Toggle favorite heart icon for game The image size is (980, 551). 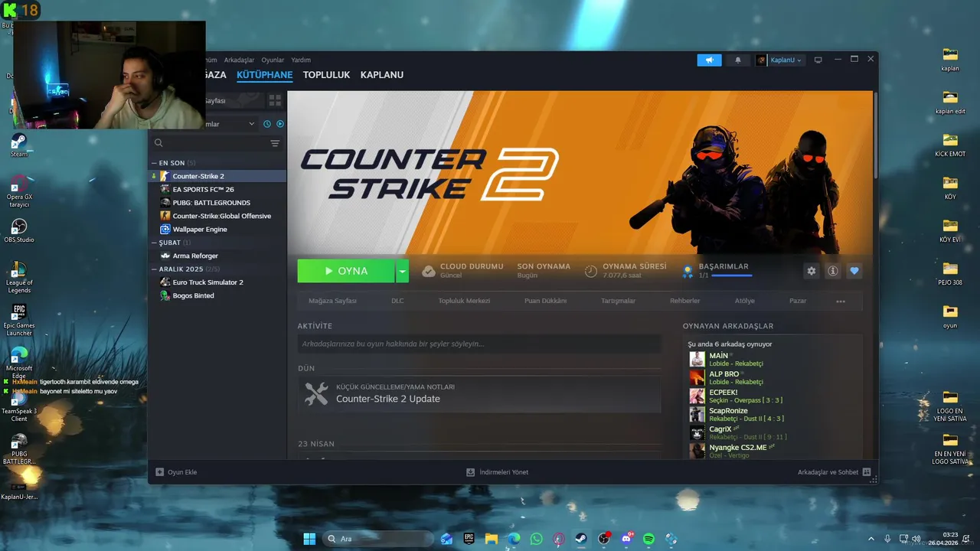coord(854,271)
